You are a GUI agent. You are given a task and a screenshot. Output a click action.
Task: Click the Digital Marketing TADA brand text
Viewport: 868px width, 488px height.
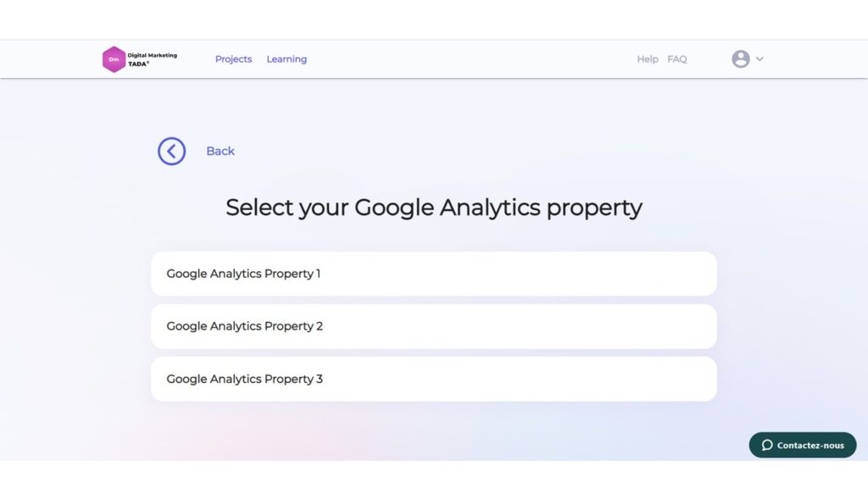coord(153,59)
